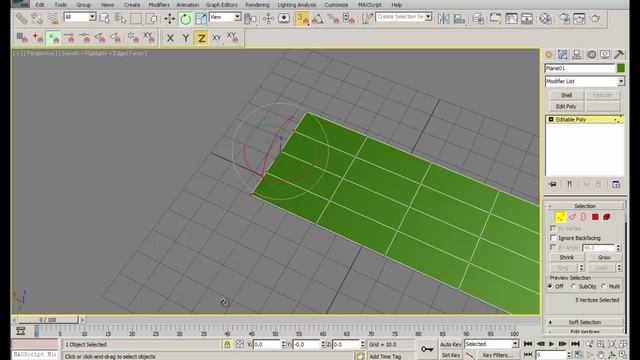Toggle the Selection Lock padlock icon
The height and width of the screenshot is (360, 640).
(227, 344)
